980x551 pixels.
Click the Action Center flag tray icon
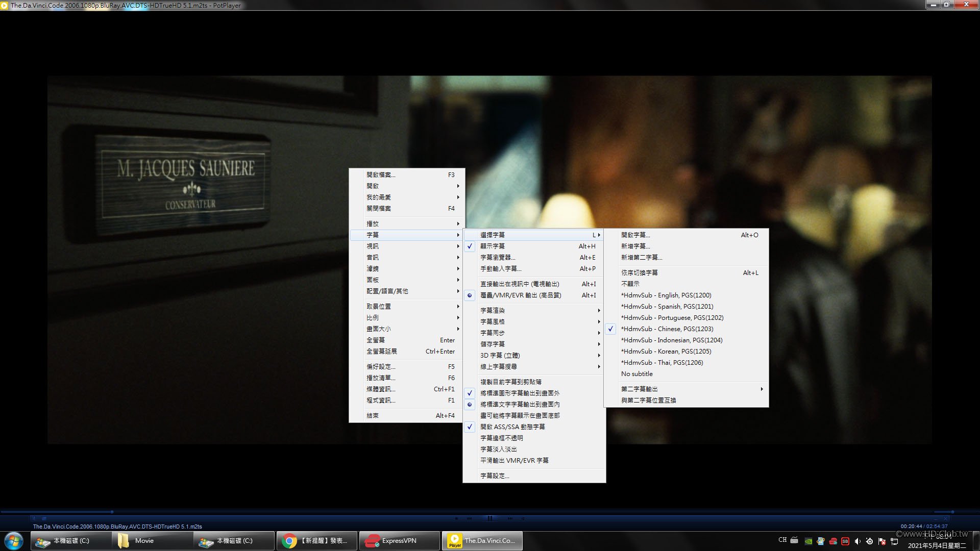click(x=882, y=541)
